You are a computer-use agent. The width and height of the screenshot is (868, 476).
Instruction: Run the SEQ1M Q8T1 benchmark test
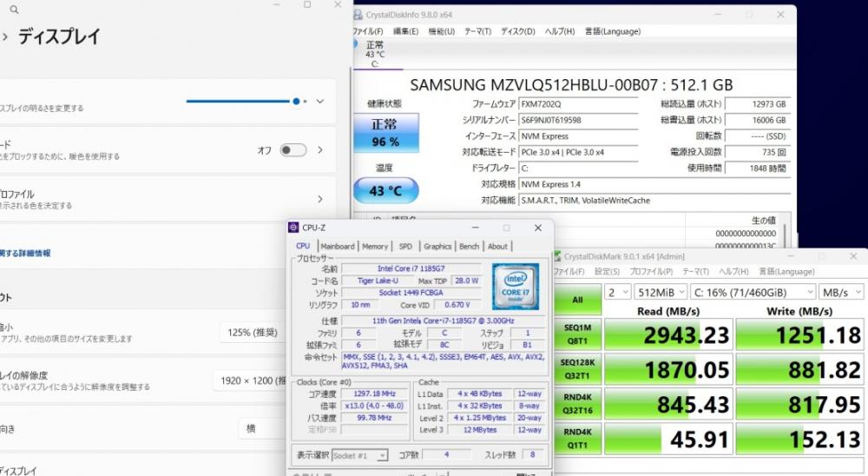[577, 334]
